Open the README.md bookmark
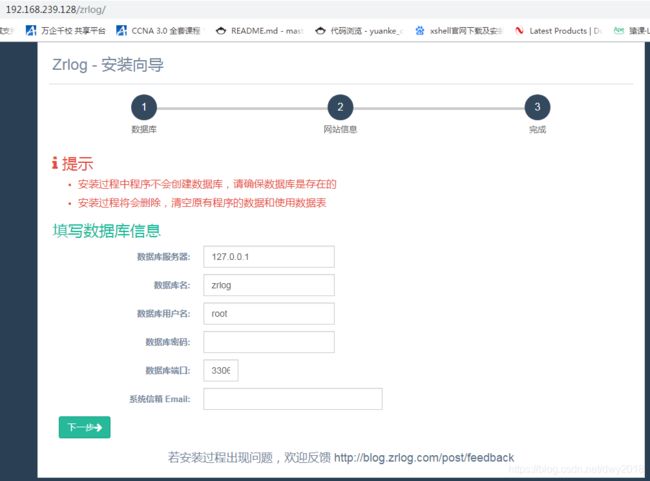This screenshot has width=650, height=481. coord(260,31)
